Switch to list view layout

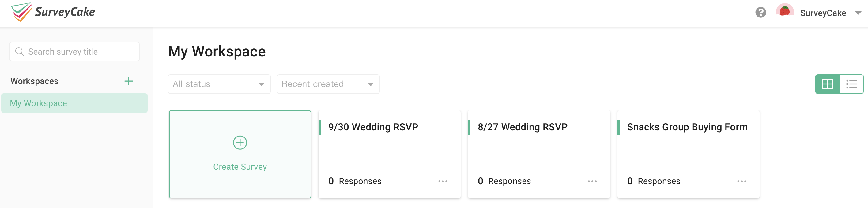point(851,84)
